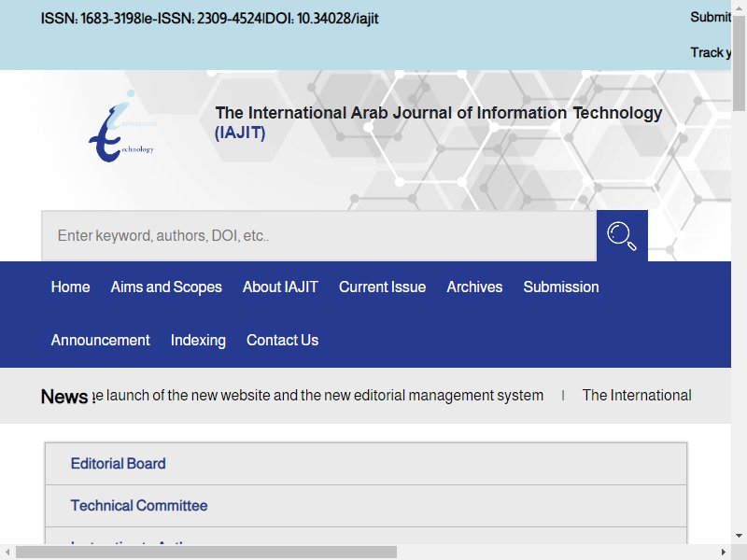The height and width of the screenshot is (560, 747).
Task: Open the Technical Committee link
Action: [x=139, y=506]
